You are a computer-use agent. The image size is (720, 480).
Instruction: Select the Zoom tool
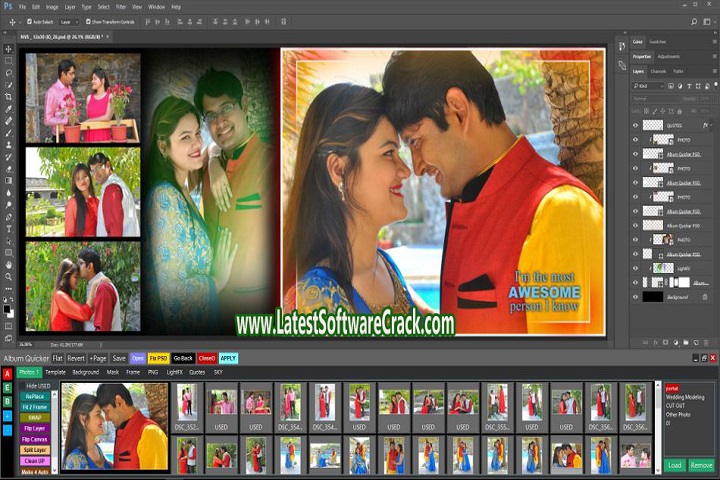[8, 277]
